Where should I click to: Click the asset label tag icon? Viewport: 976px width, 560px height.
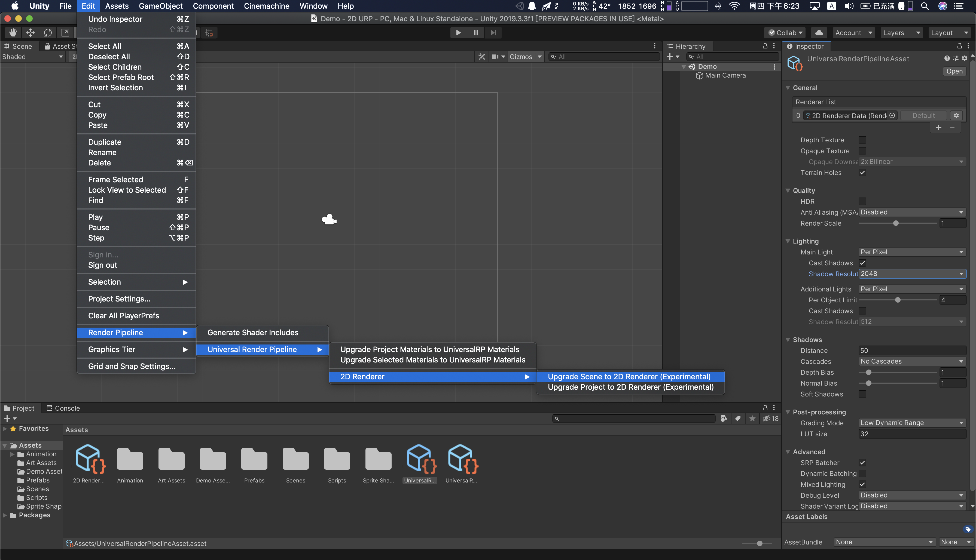click(x=968, y=529)
